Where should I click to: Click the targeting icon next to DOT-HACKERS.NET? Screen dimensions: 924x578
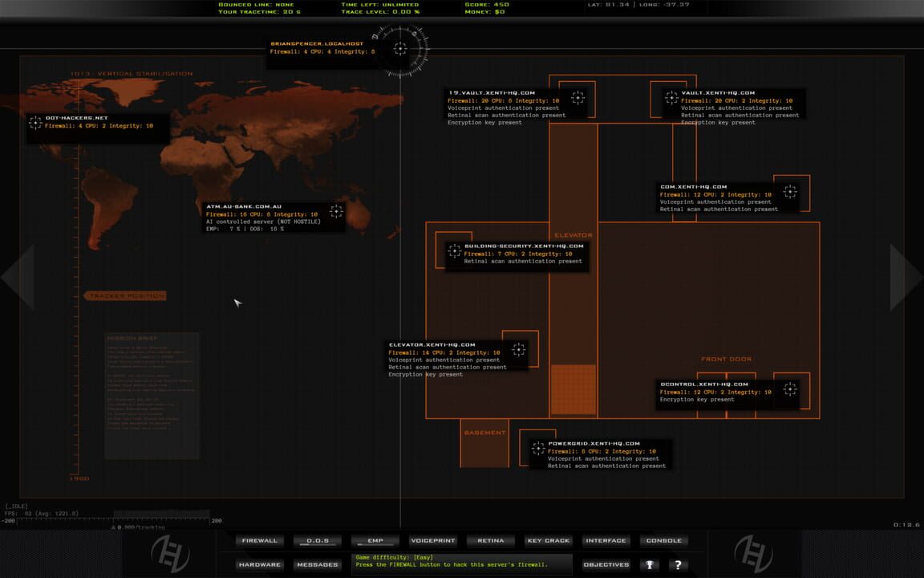[35, 123]
